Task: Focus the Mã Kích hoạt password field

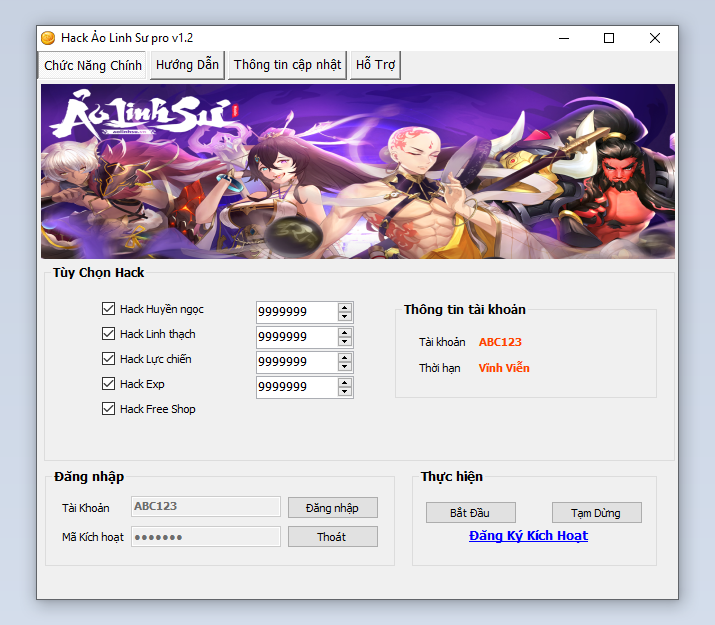Action: (x=206, y=537)
